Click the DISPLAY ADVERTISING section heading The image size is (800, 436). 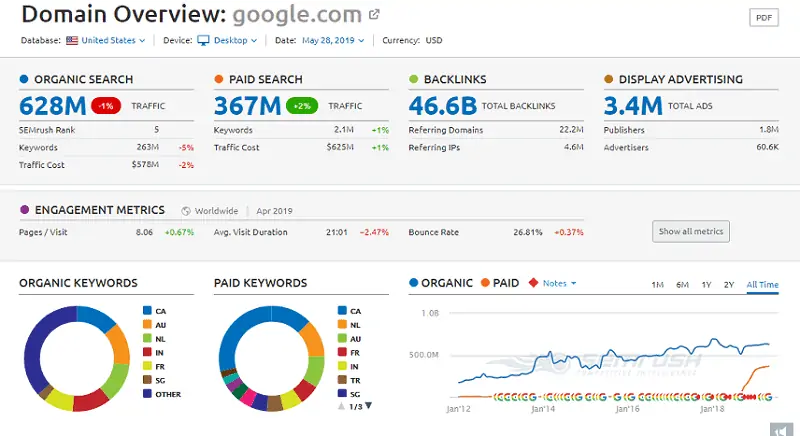tap(681, 80)
